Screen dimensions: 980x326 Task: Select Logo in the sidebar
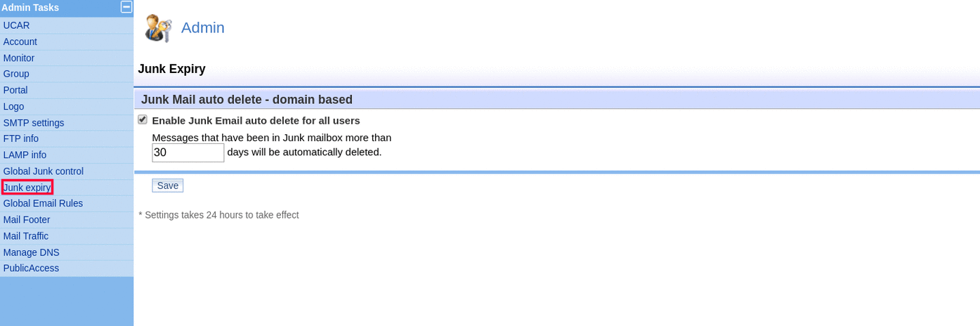13,106
